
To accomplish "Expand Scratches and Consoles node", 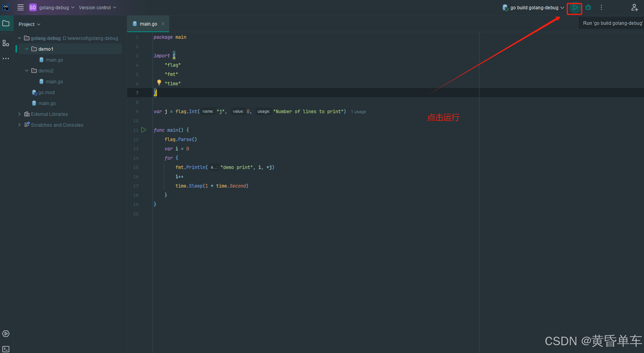I will coord(19,125).
